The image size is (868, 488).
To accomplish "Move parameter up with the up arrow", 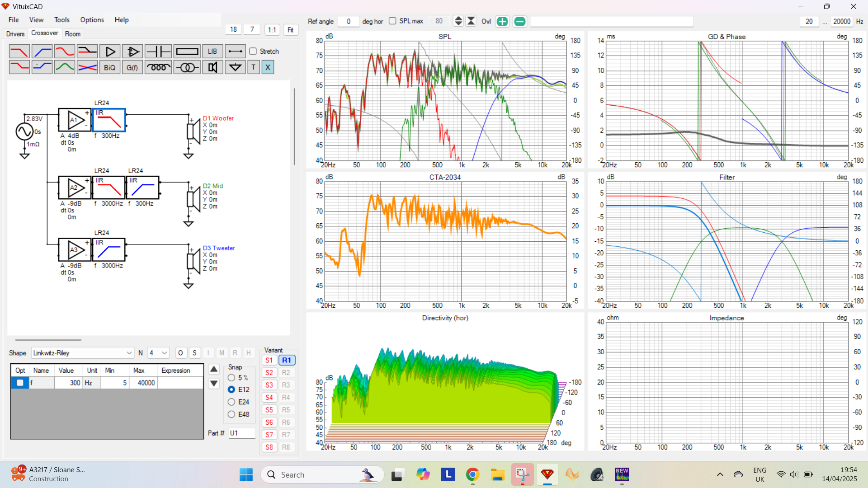I will click(214, 370).
